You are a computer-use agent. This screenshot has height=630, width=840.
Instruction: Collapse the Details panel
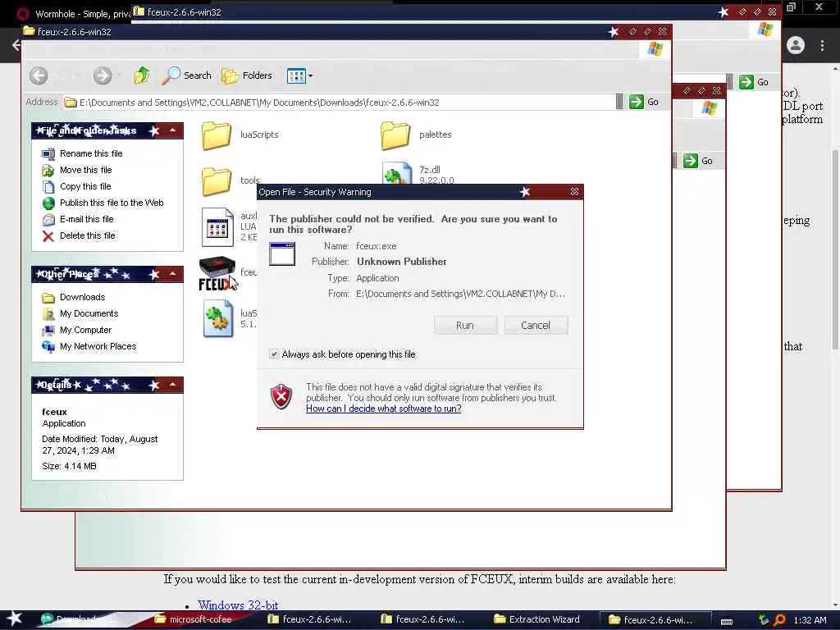pos(172,385)
